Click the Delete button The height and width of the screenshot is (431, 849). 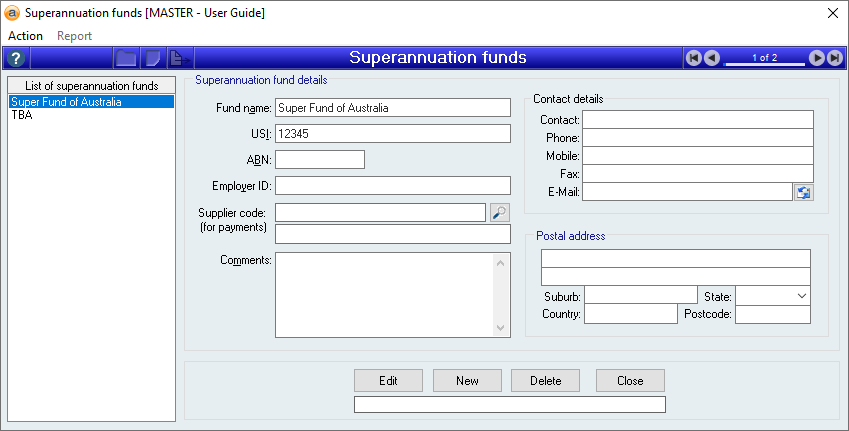pyautogui.click(x=545, y=380)
